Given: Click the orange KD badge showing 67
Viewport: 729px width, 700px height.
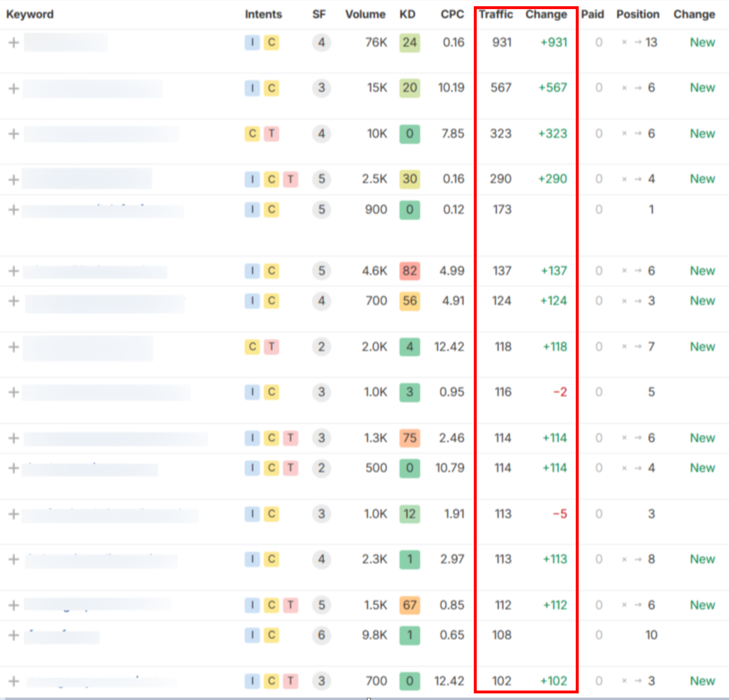Looking at the screenshot, I should 409,605.
